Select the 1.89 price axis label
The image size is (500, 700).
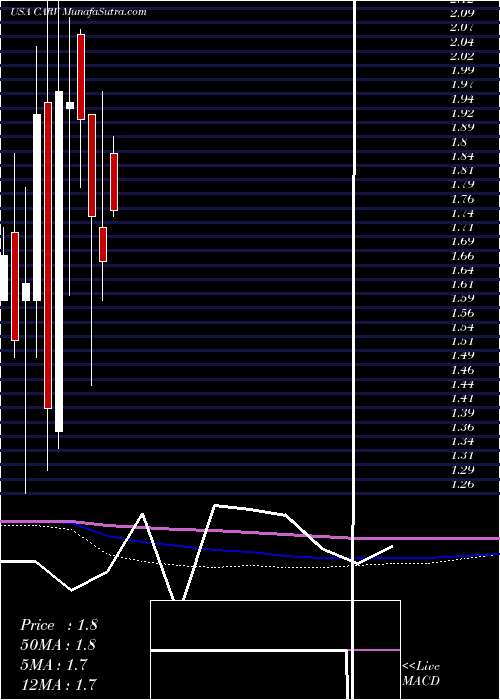tap(462, 128)
